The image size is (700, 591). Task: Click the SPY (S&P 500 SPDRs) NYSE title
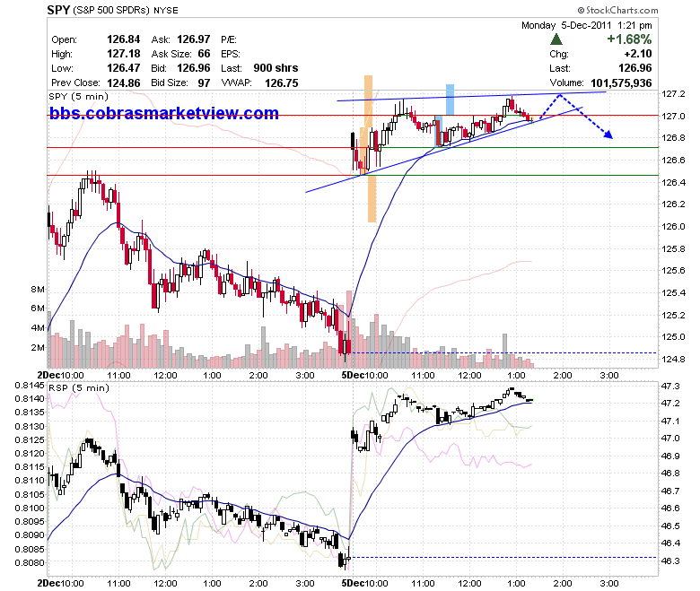112,10
